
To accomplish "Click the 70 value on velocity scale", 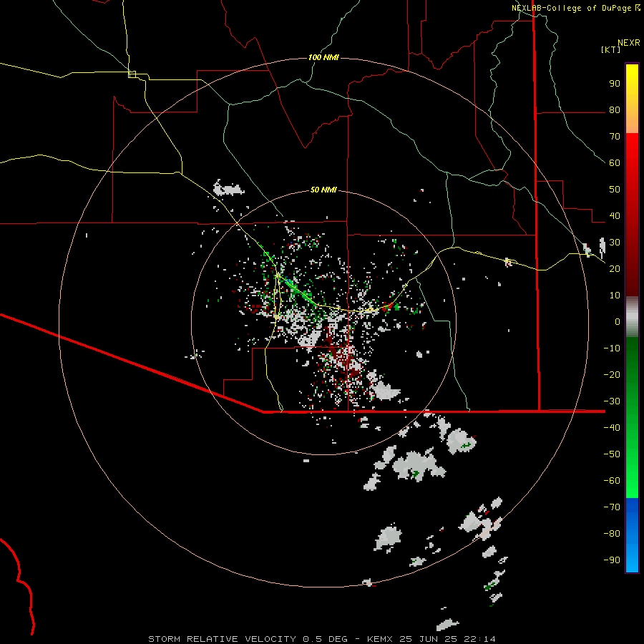I will tap(615, 137).
